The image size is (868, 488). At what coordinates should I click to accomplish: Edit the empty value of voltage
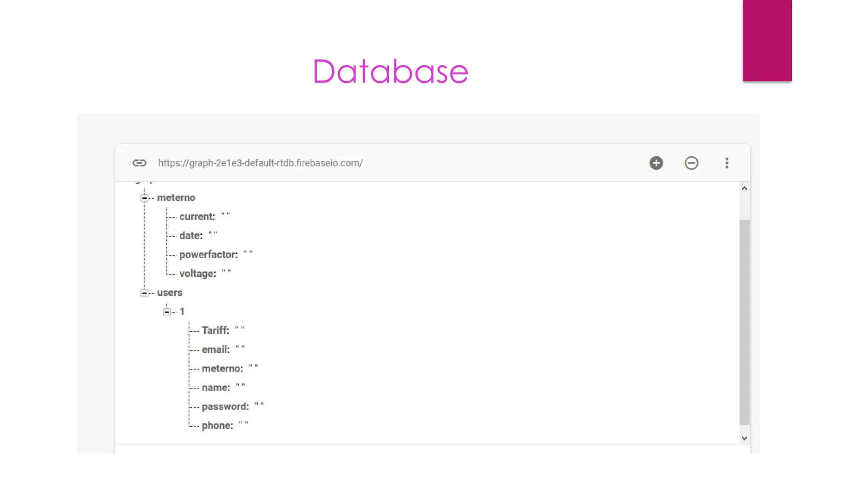(x=226, y=272)
